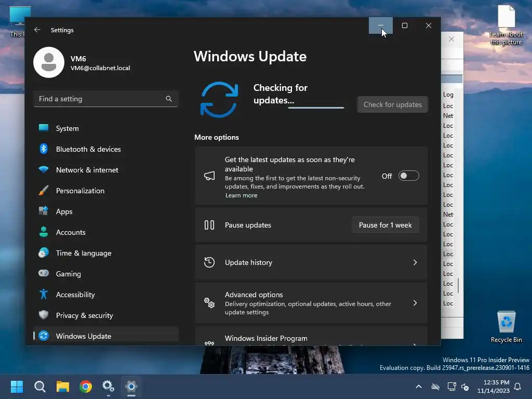Click the muted speaker tray icon

tap(465, 387)
